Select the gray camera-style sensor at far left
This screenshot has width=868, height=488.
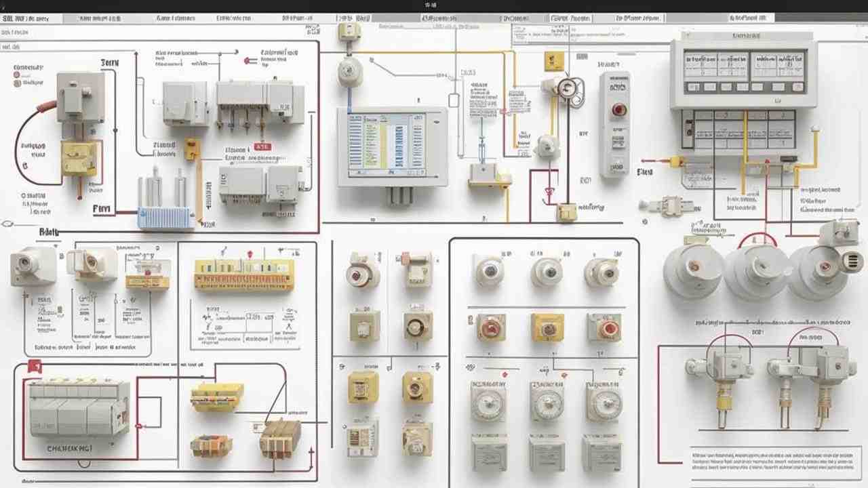pyautogui.click(x=33, y=266)
